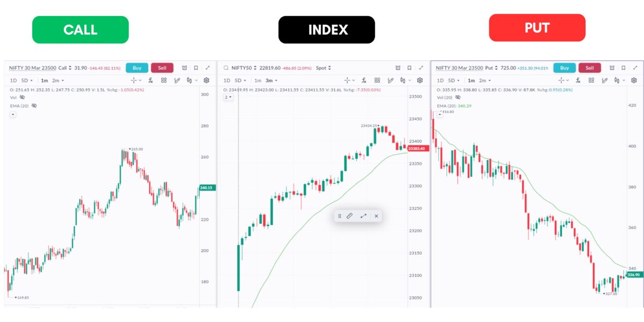Open the 5D range dropdown in Call chart
Screen dimensions: 644x322
point(26,80)
